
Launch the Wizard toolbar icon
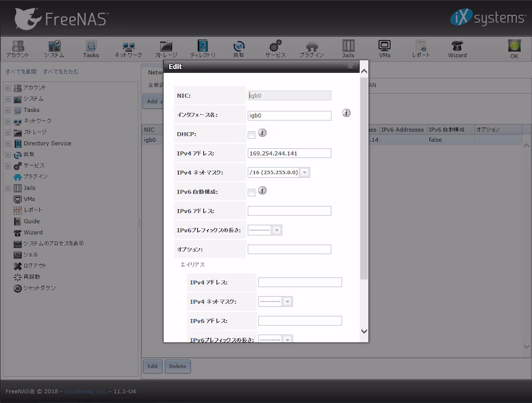pos(458,49)
